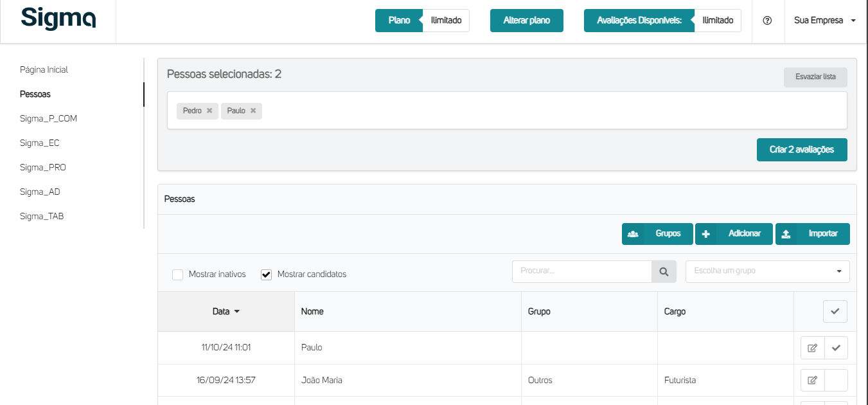Viewport: 868px width, 405px height.
Task: Click the help question mark icon
Action: 767,21
